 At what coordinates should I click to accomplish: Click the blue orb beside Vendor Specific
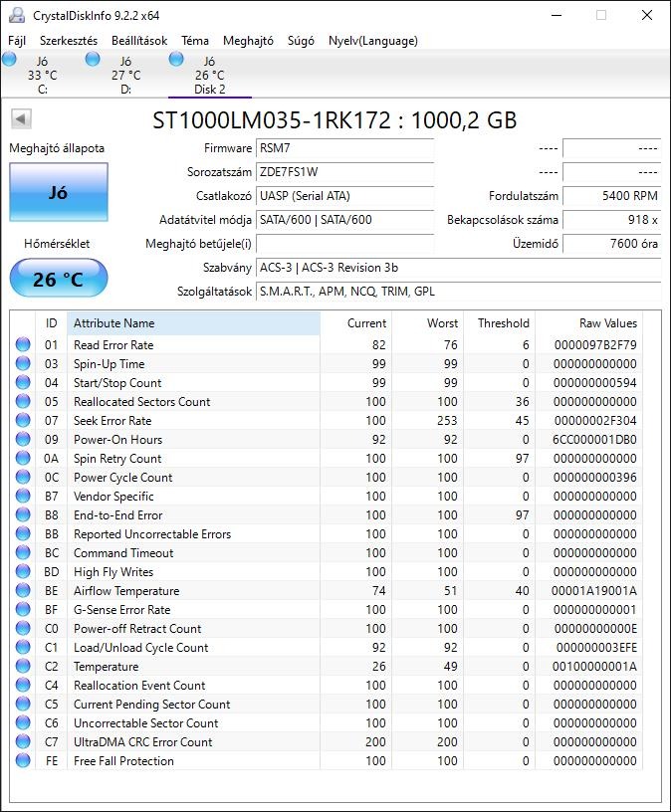click(23, 496)
